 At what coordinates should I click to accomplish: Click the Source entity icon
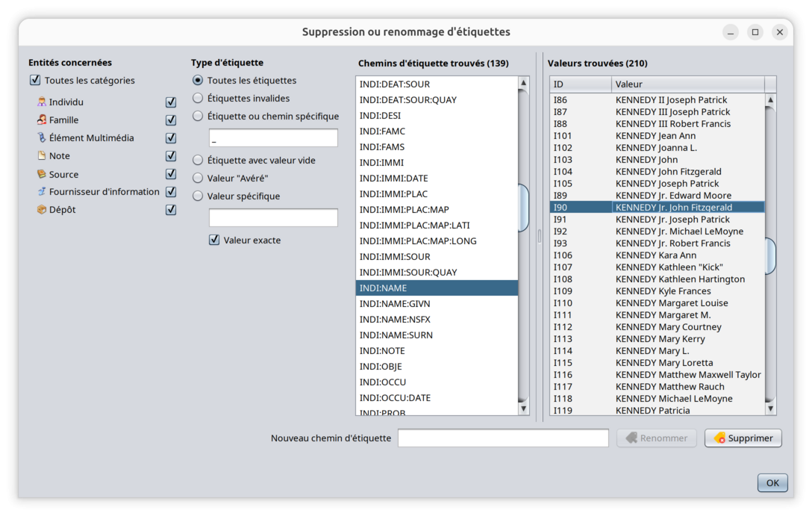[x=42, y=174]
